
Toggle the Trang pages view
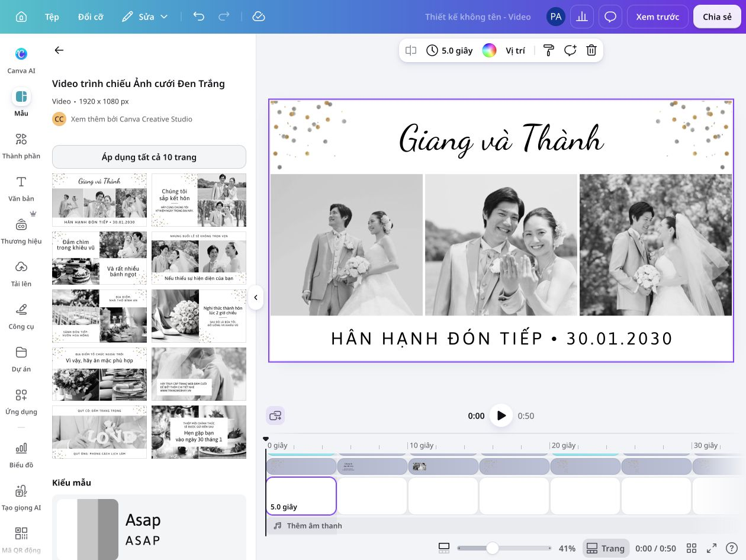604,548
